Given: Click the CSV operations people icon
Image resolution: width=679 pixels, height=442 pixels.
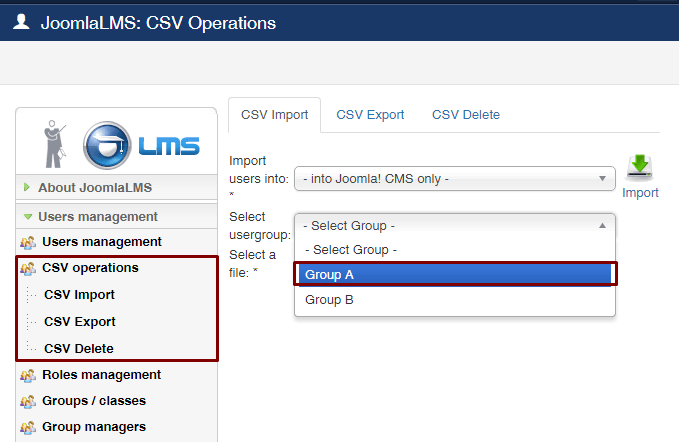Looking at the screenshot, I should coord(28,269).
